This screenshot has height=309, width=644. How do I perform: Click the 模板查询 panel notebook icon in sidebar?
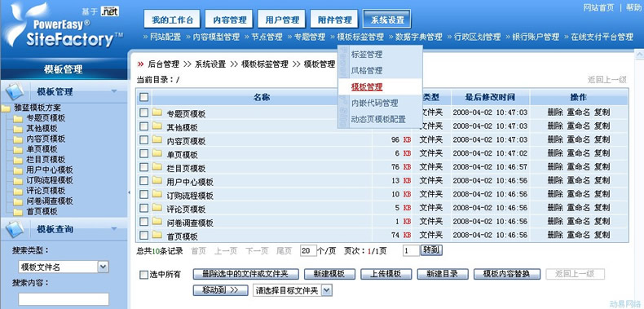click(x=15, y=229)
